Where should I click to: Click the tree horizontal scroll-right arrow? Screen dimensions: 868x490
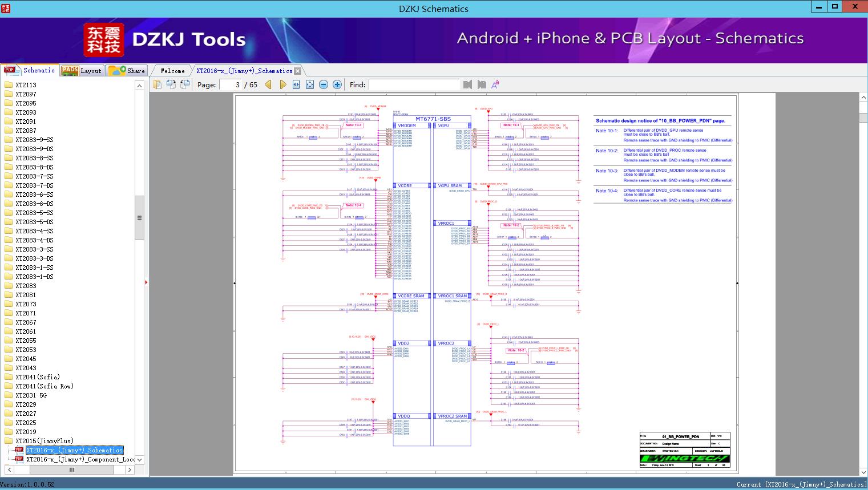(130, 470)
